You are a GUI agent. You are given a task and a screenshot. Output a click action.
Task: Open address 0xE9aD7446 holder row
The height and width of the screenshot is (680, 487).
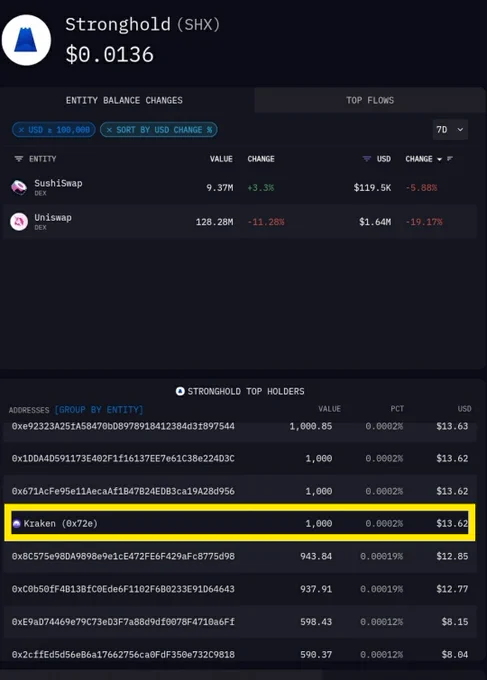tap(240, 621)
